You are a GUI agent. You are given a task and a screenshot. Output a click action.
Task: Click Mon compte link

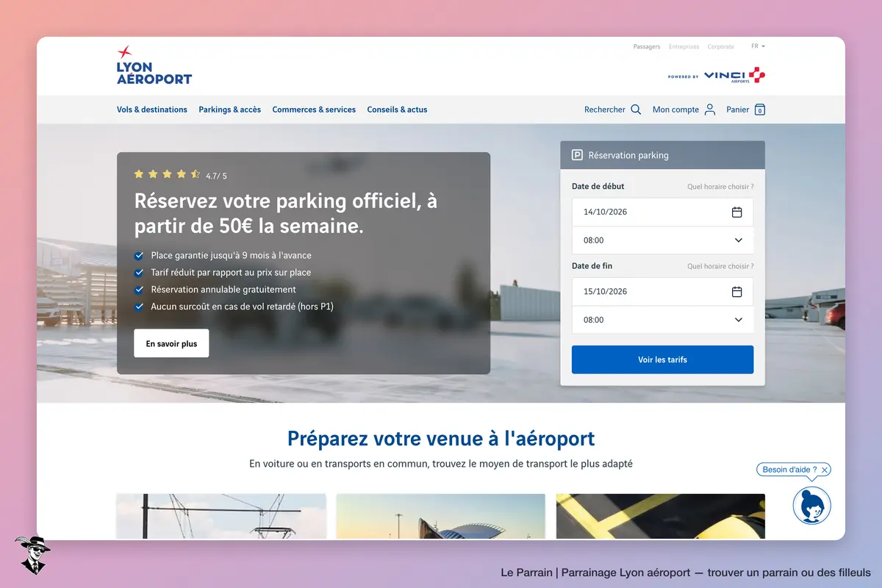coord(675,110)
